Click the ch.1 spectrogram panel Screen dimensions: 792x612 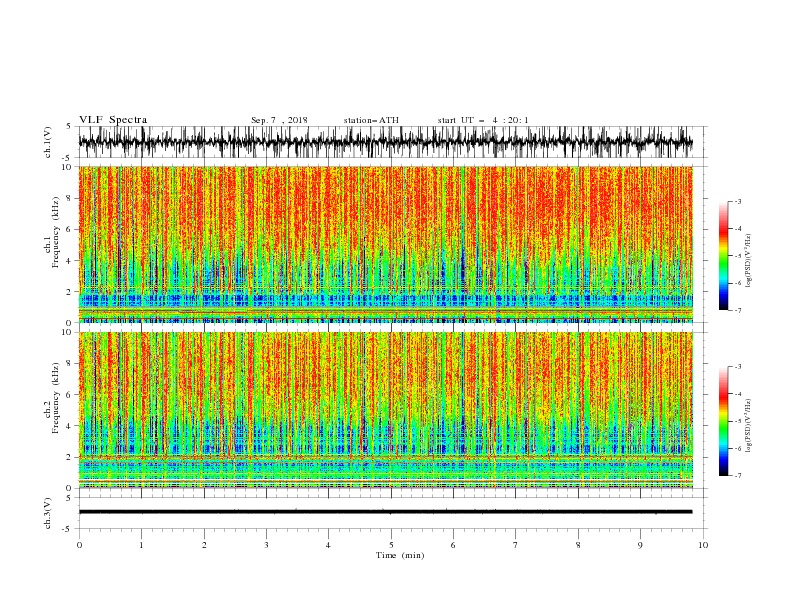tap(385, 244)
